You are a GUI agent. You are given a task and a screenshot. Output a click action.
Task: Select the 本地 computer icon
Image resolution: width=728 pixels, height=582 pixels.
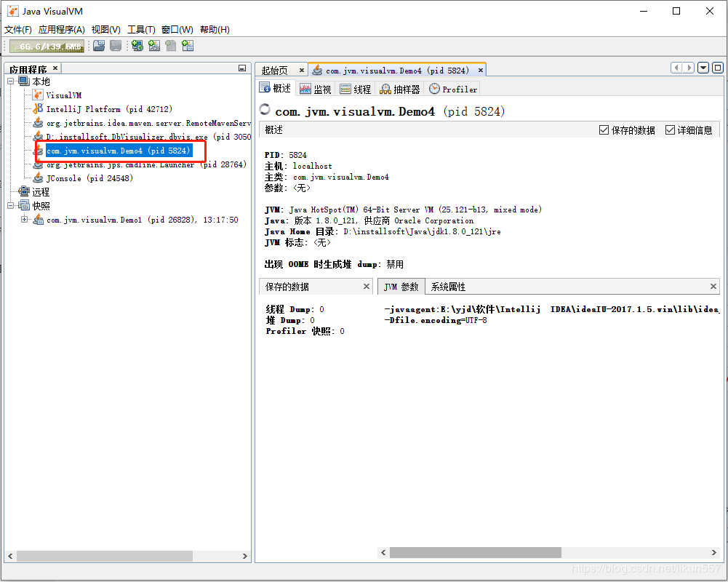pyautogui.click(x=24, y=81)
